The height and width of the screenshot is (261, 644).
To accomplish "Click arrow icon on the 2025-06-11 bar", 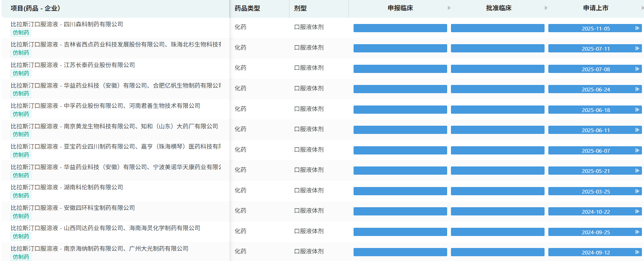I will 637,130.
